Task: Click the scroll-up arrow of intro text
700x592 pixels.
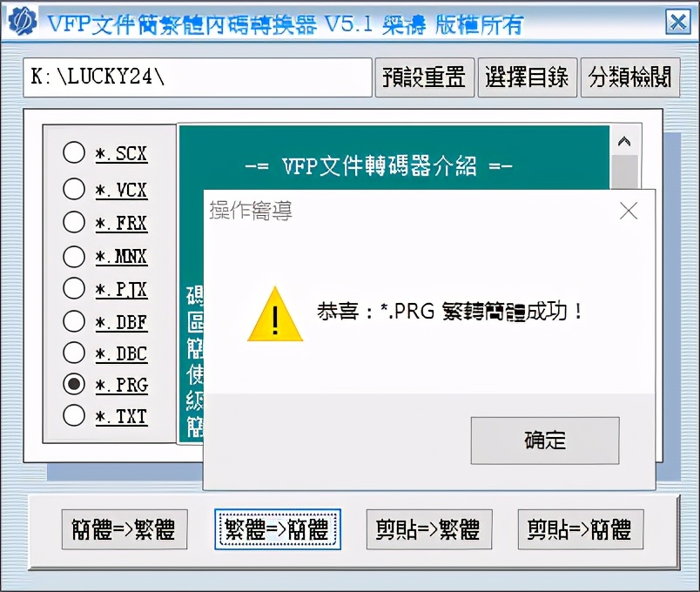Action: [x=624, y=142]
